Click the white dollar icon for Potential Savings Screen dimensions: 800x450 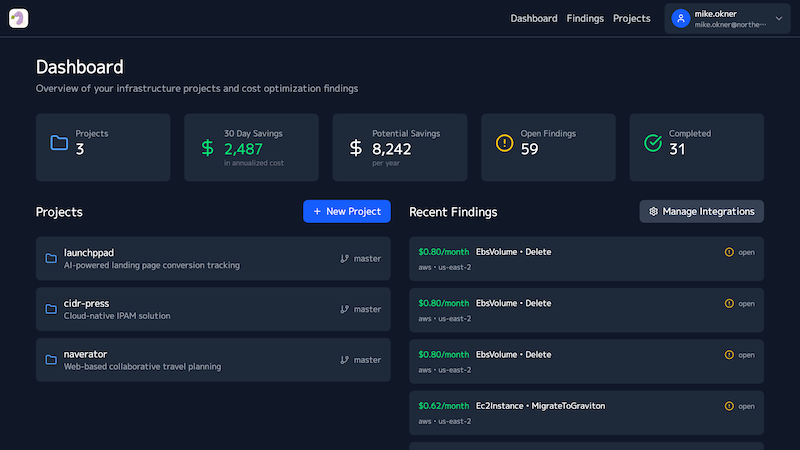[356, 148]
